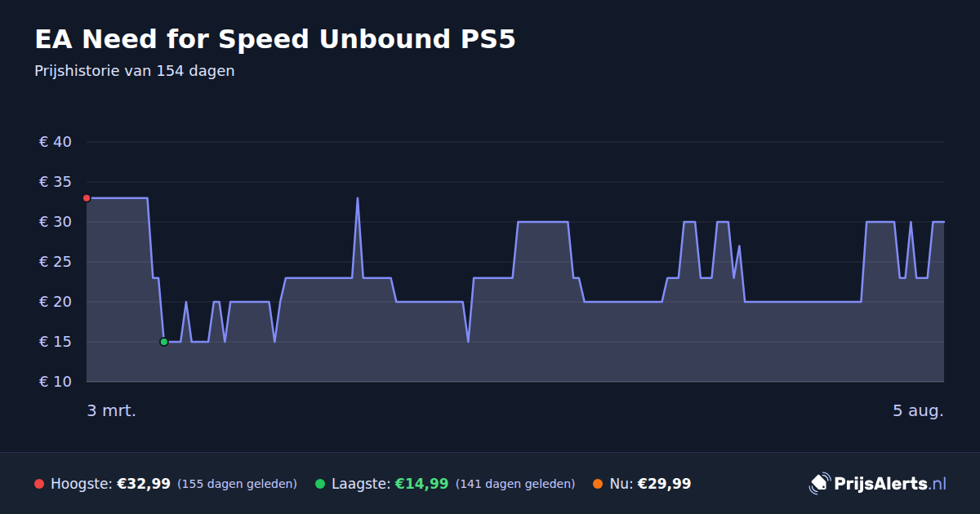Click the 155 dagen geleden text
980x514 pixels.
pos(237,484)
